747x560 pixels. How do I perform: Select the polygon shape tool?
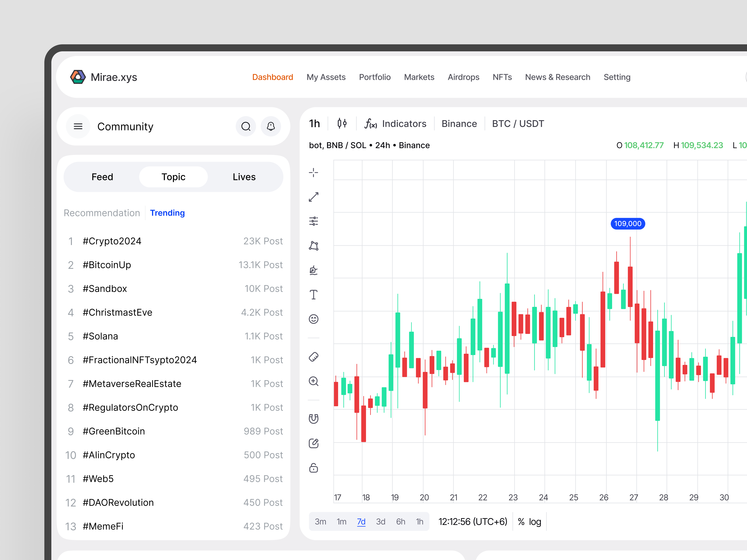[x=313, y=246]
